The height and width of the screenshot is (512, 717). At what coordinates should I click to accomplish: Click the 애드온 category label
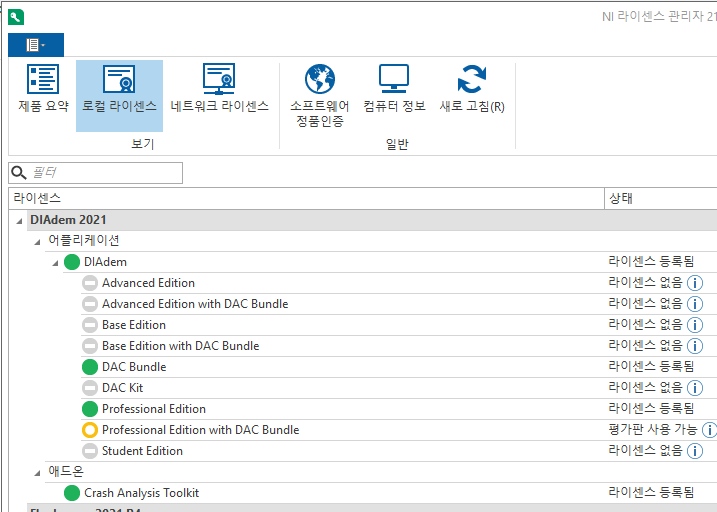pos(66,472)
